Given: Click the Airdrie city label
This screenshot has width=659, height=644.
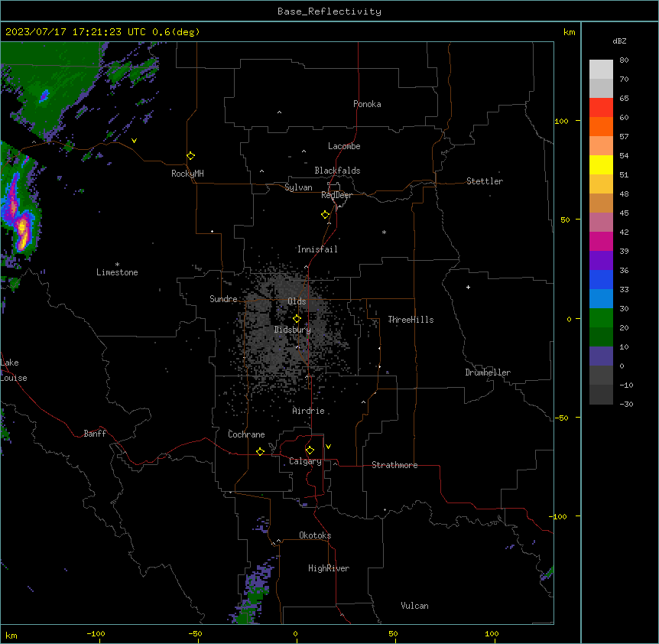Looking at the screenshot, I should [x=308, y=411].
